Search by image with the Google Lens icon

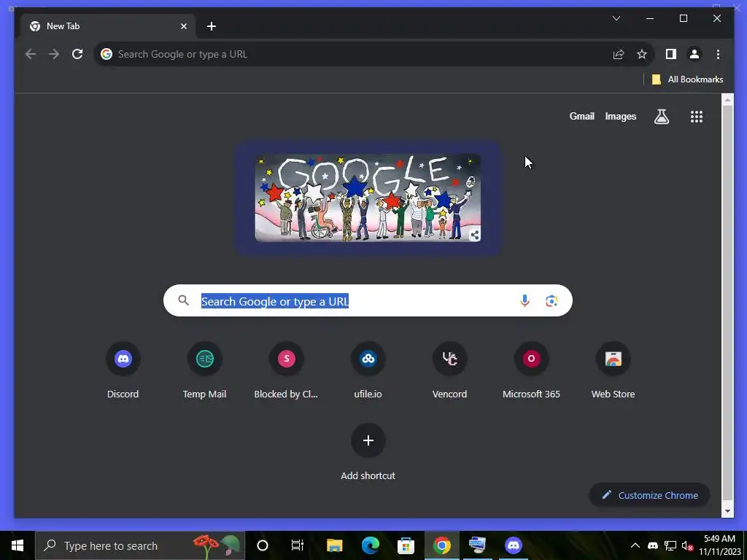551,301
